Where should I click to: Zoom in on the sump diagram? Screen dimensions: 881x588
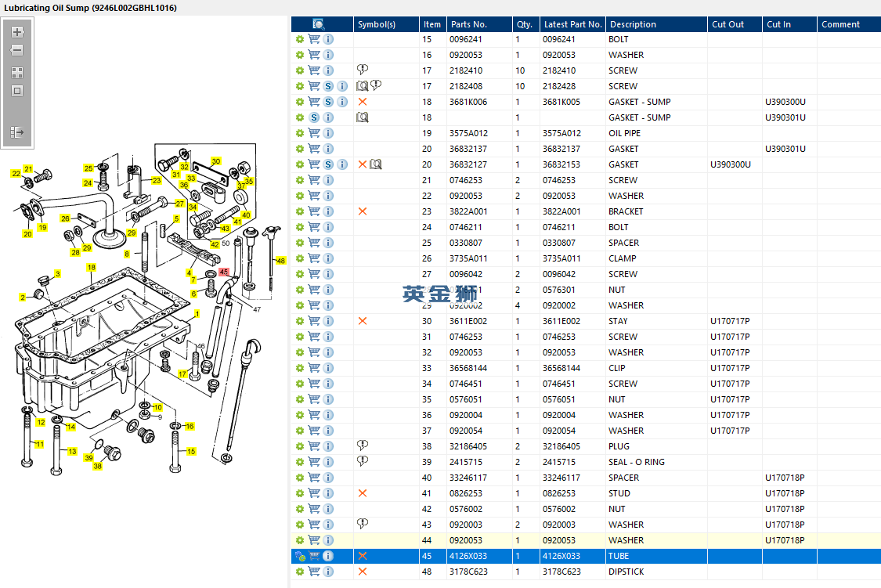click(x=17, y=32)
